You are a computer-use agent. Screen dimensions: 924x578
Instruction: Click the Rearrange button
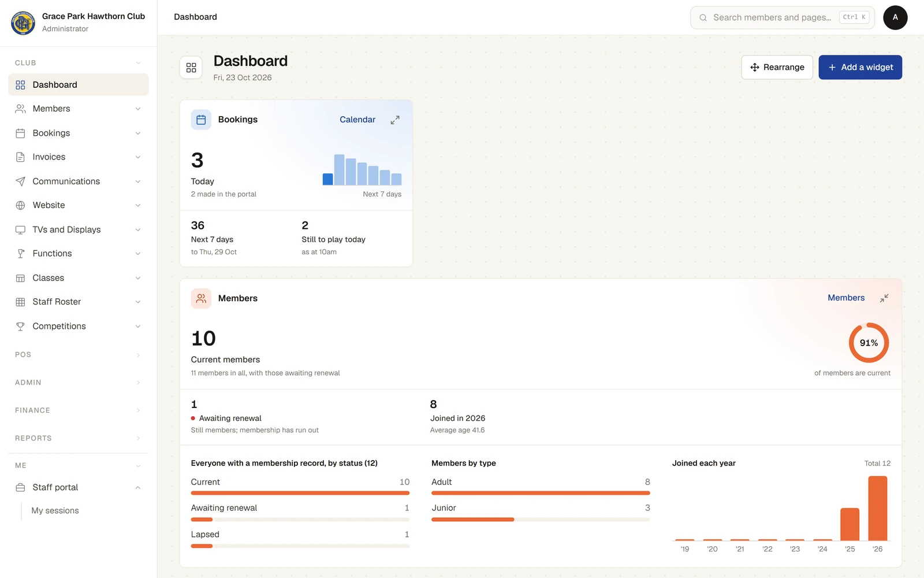point(777,67)
